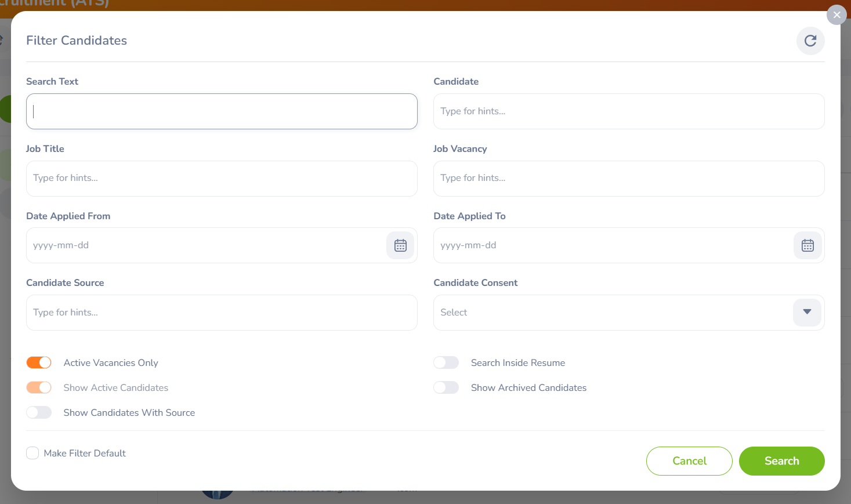Open the Date Applied From calendar icon
This screenshot has width=851, height=504.
[x=400, y=245]
